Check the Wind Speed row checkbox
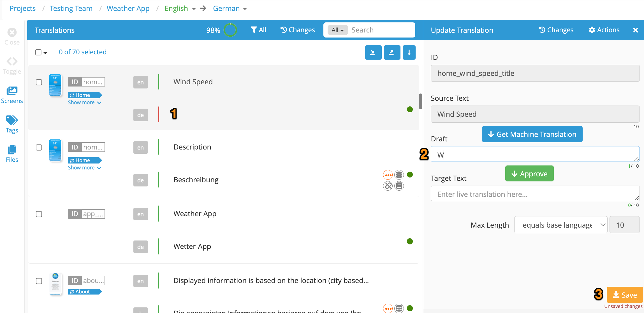Screen dimensions: 644x313 39,82
